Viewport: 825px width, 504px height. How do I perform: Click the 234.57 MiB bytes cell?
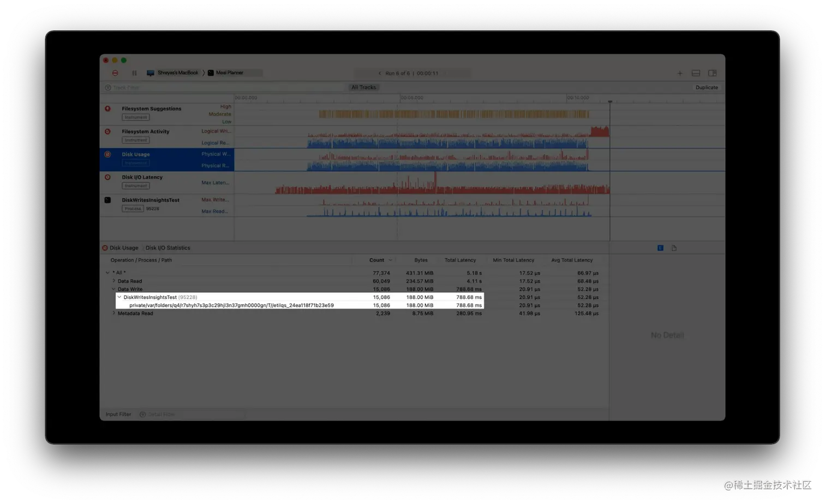click(x=420, y=281)
